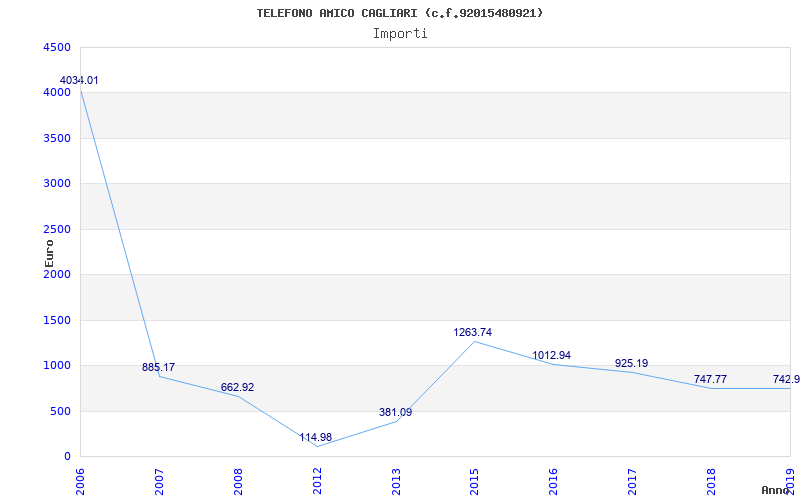Click the 2000 y-axis tick label
Image resolution: width=800 pixels, height=500 pixels.
click(x=55, y=274)
